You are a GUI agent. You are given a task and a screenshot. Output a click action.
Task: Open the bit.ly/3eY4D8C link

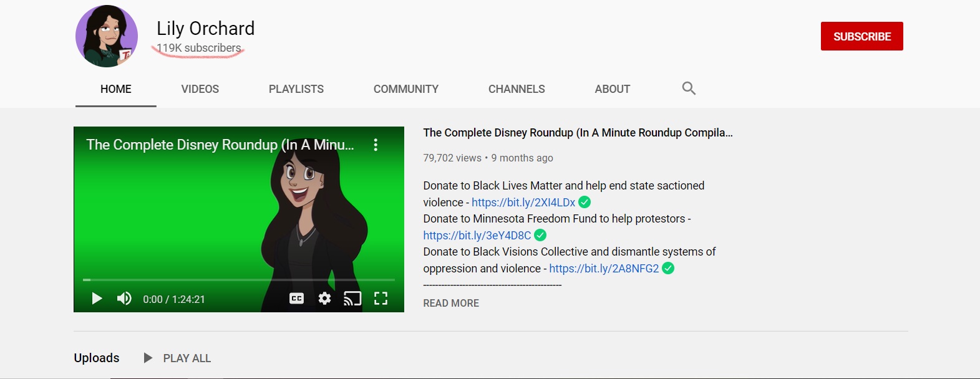[x=477, y=236]
